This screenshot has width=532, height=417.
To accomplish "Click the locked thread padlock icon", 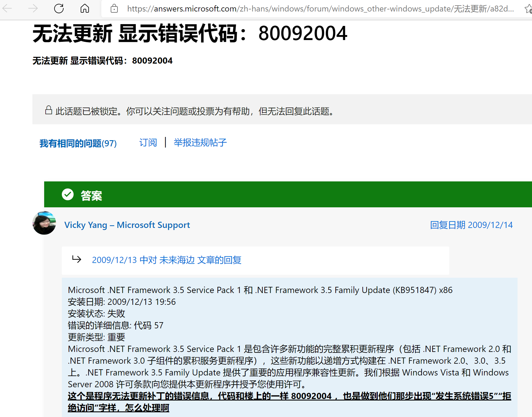I will [x=49, y=110].
